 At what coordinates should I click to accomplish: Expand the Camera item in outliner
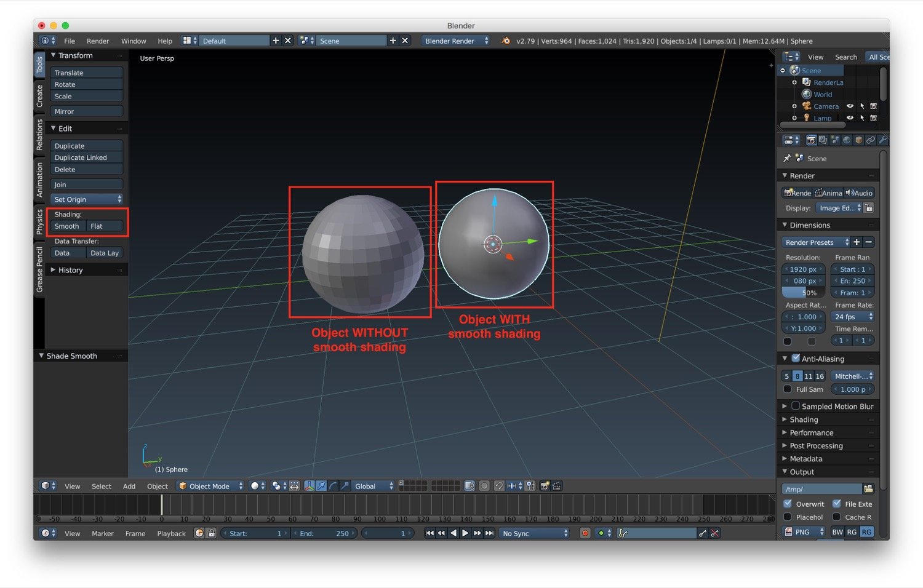(x=794, y=106)
